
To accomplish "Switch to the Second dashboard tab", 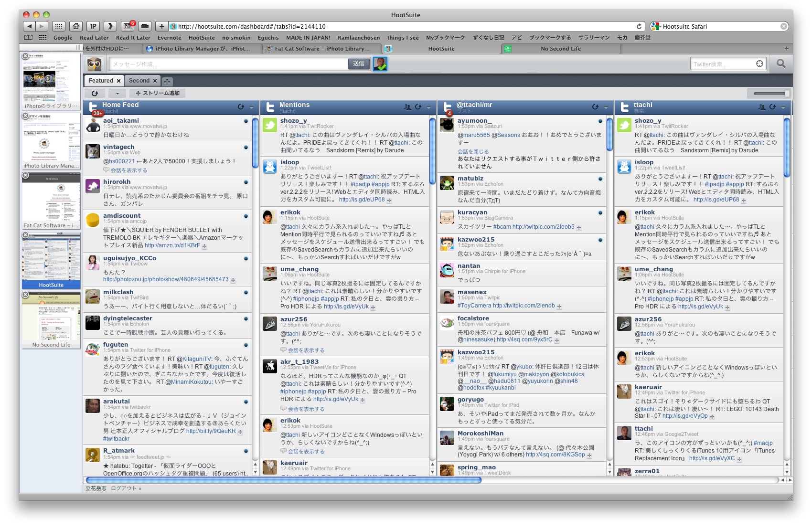I will 139,81.
